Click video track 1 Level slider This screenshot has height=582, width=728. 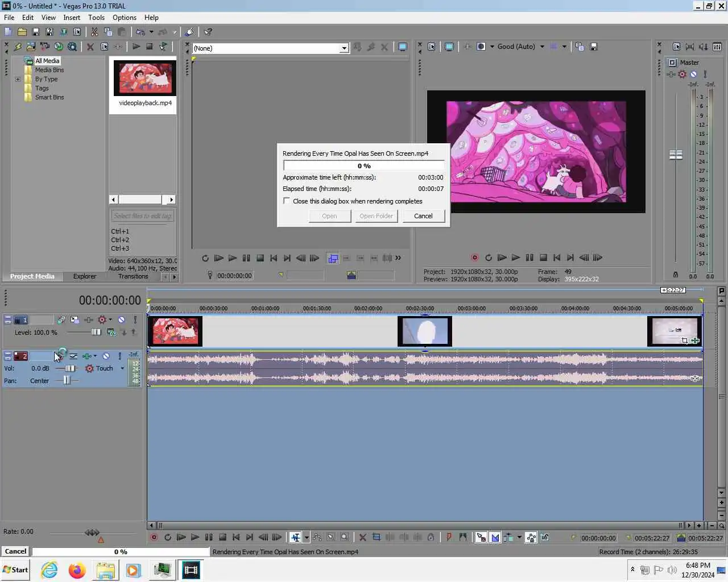96,332
